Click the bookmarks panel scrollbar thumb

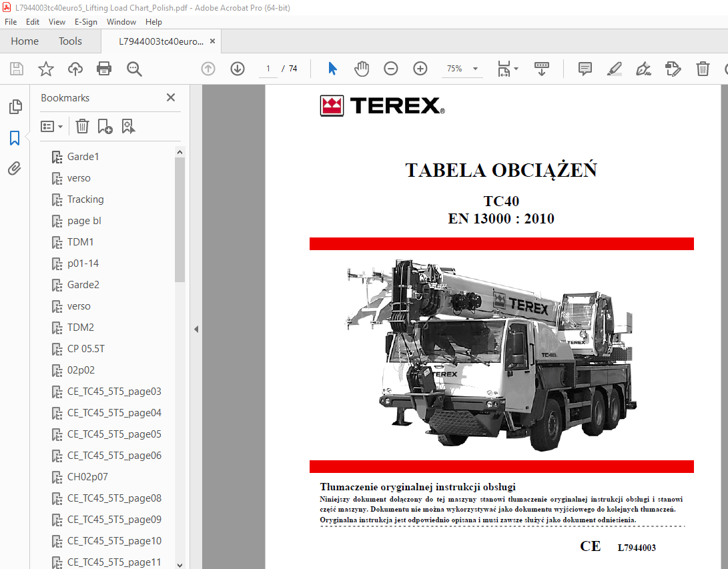pos(179,219)
